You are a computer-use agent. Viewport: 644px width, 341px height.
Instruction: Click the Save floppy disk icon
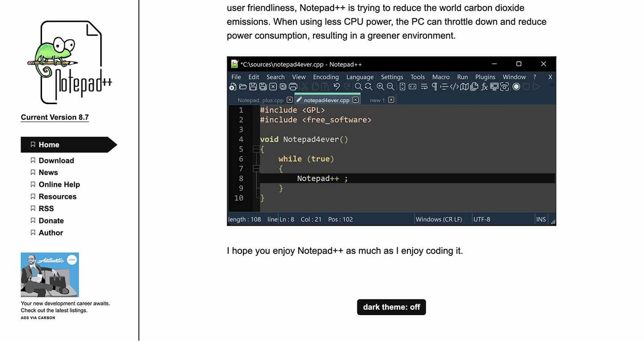[253, 87]
